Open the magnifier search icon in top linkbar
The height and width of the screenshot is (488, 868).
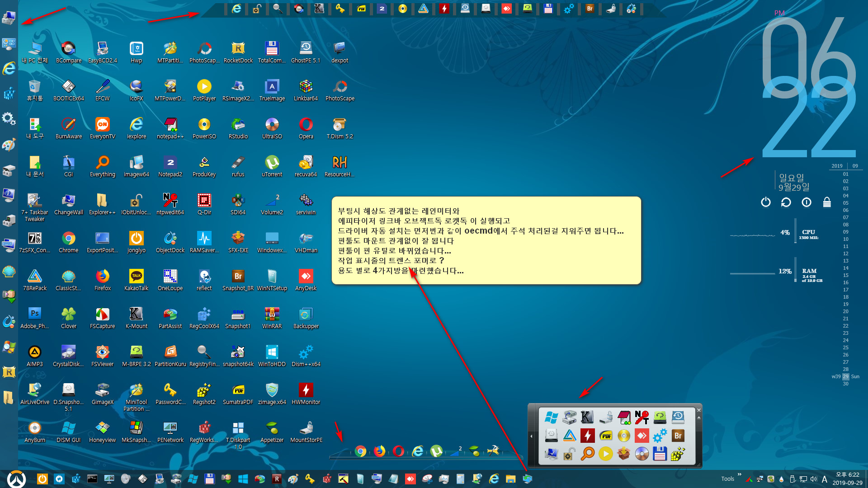278,9
